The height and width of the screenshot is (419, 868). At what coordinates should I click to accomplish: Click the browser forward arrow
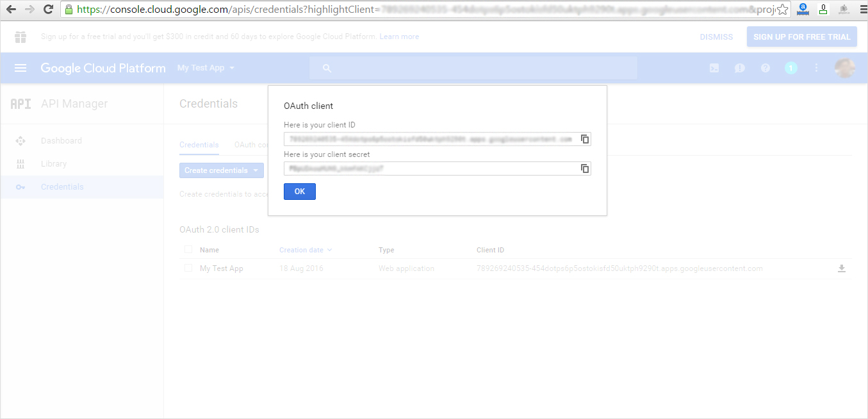[x=29, y=10]
